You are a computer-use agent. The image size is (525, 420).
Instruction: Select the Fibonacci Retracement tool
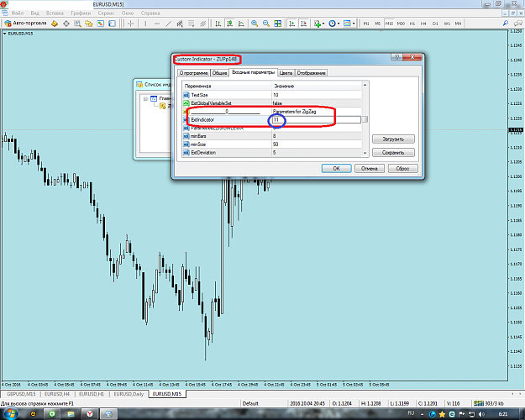point(192,24)
